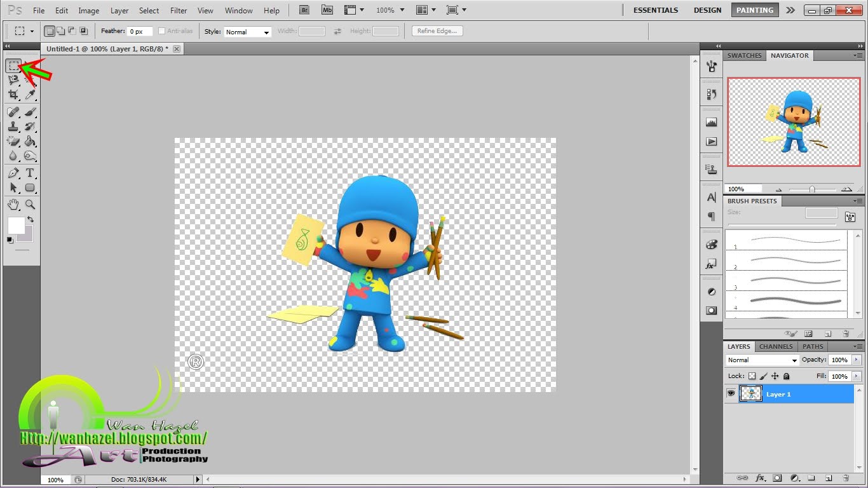Open the Layers panel options menu
This screenshot has height=488, width=868.
pyautogui.click(x=858, y=346)
